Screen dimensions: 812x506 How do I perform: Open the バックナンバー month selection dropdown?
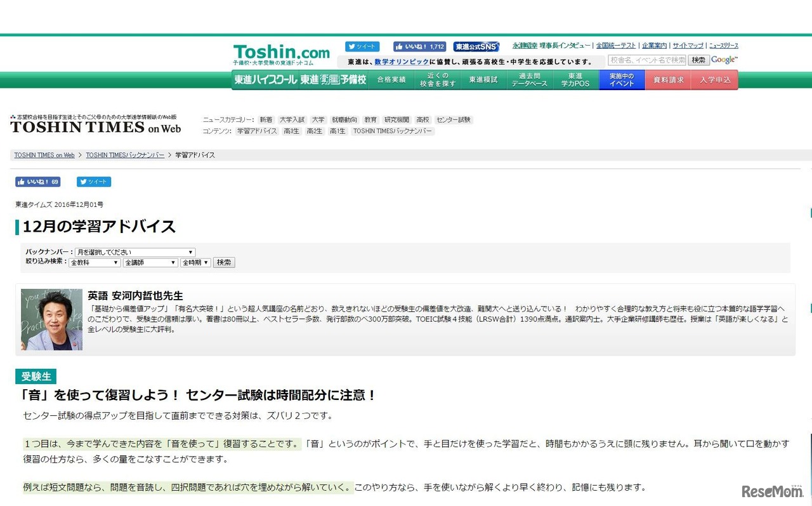click(x=133, y=251)
